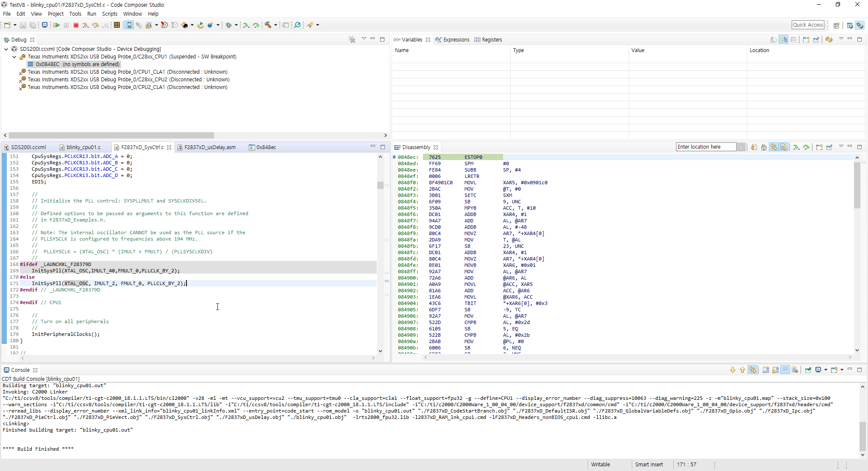The image size is (868, 471).
Task: Click the hammer Build icon
Action: pyautogui.click(x=268, y=25)
